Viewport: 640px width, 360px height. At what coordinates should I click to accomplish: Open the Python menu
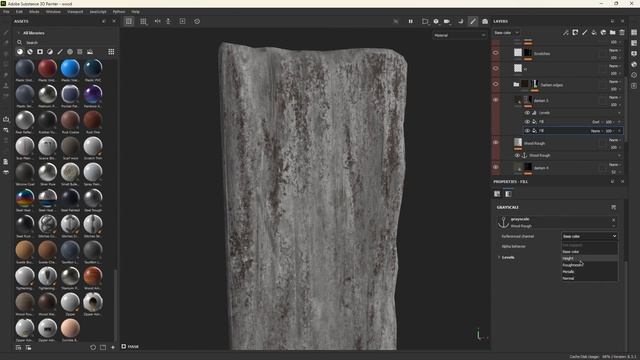pos(119,12)
